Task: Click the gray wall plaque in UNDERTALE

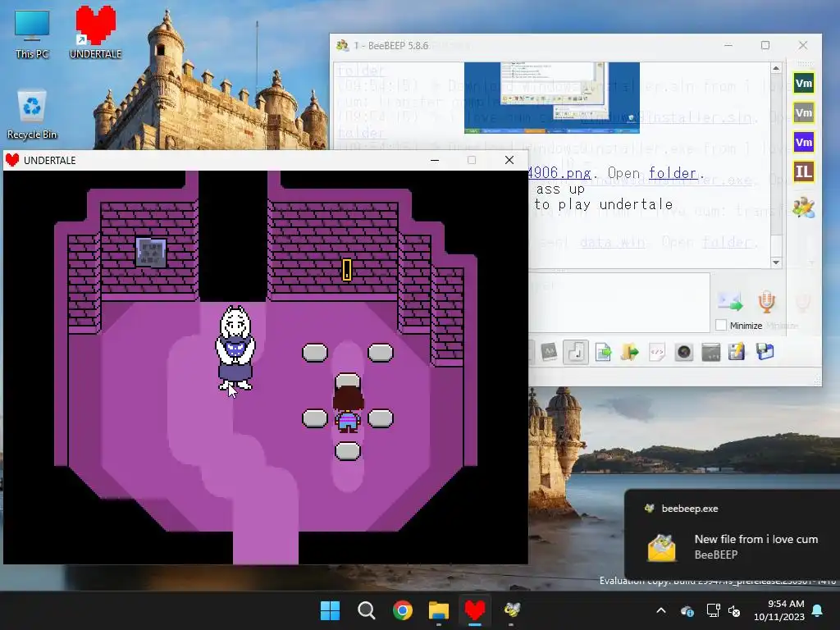Action: 151,253
